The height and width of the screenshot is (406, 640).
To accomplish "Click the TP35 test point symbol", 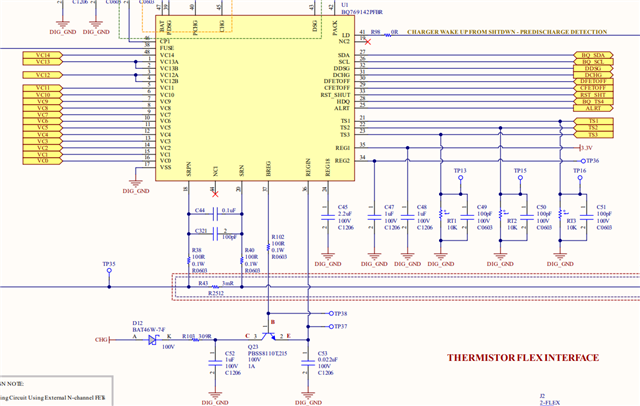I will click(x=109, y=271).
